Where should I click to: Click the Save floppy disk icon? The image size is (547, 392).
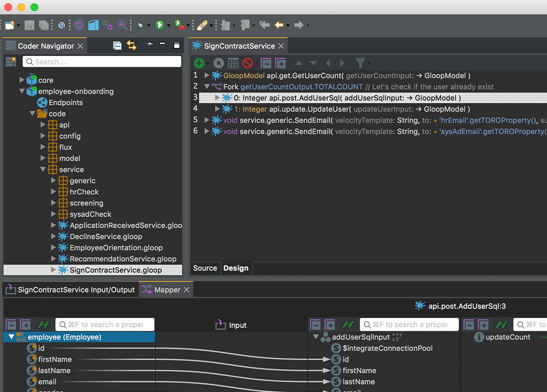pyautogui.click(x=29, y=25)
